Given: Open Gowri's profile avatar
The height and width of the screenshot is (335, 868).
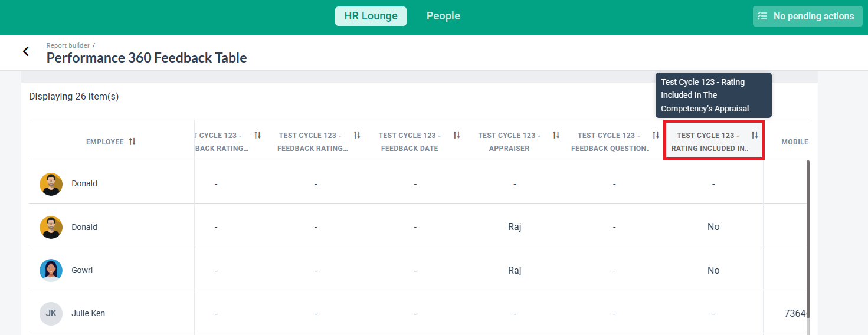Looking at the screenshot, I should coord(51,270).
